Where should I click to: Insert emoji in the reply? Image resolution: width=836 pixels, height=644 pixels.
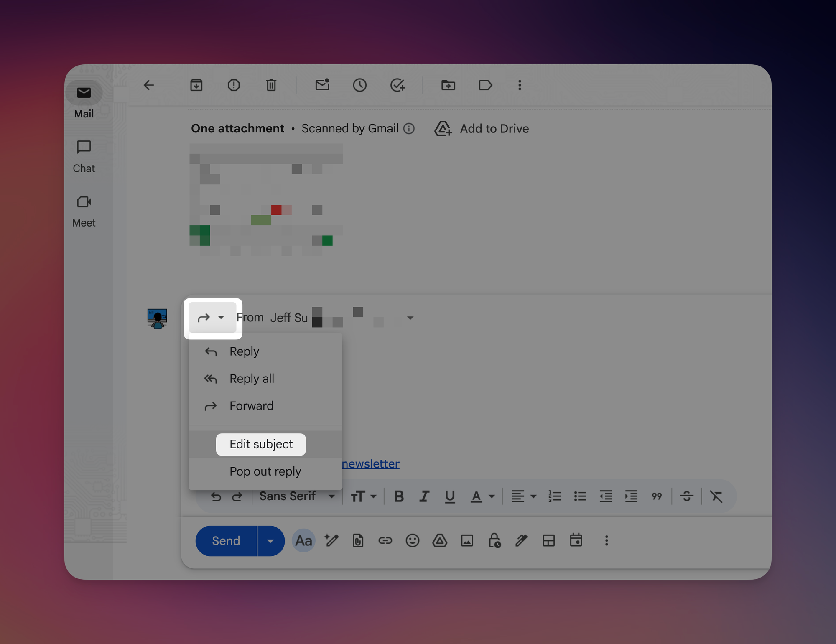click(x=412, y=541)
